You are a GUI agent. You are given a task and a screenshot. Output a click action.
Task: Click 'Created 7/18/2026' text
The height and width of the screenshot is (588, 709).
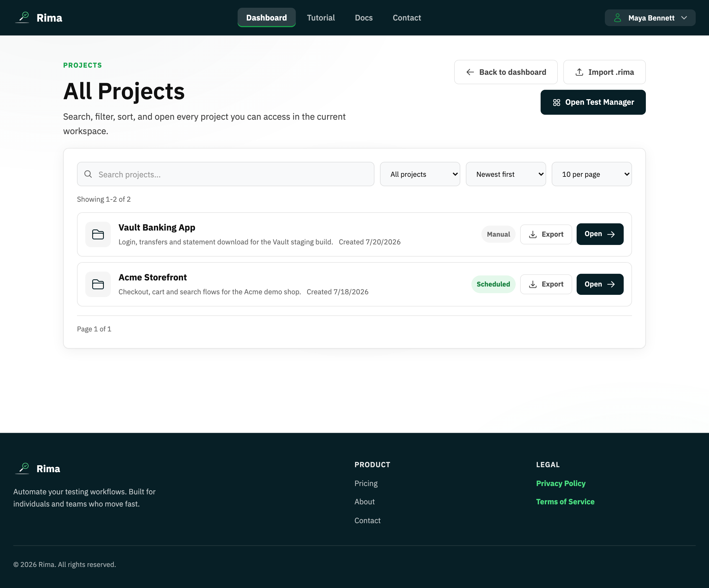(337, 292)
